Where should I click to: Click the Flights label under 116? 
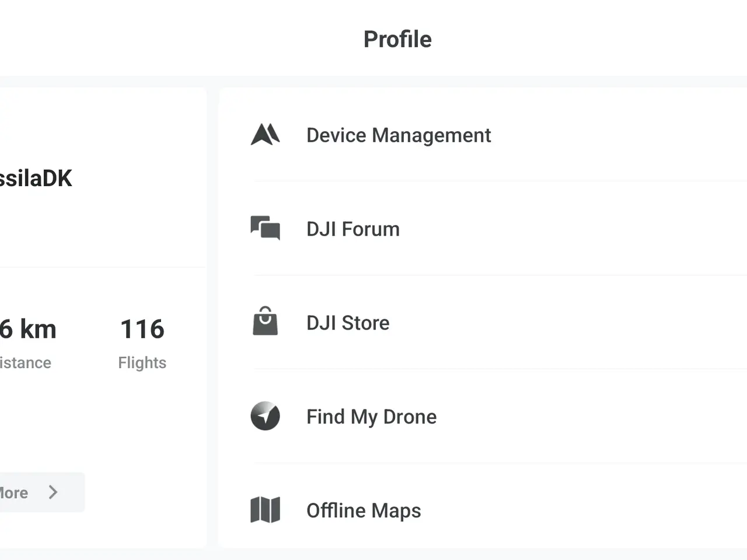[x=142, y=363]
